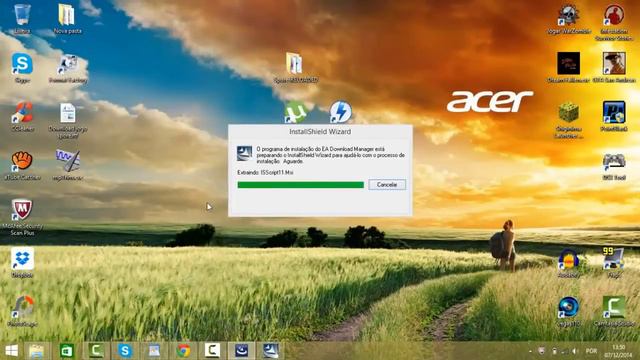Open the taskbar clock and date
Viewport: 640px width, 360px height.
[618, 351]
